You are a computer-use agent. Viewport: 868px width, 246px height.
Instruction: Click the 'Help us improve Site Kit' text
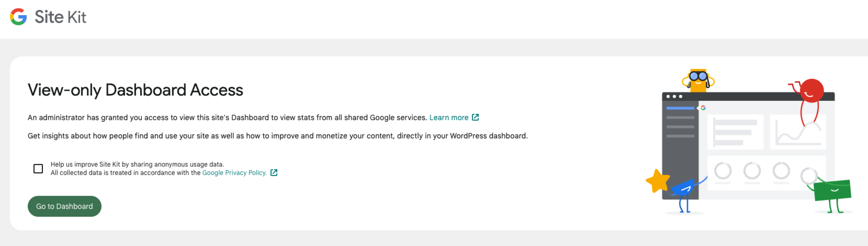pyautogui.click(x=137, y=164)
